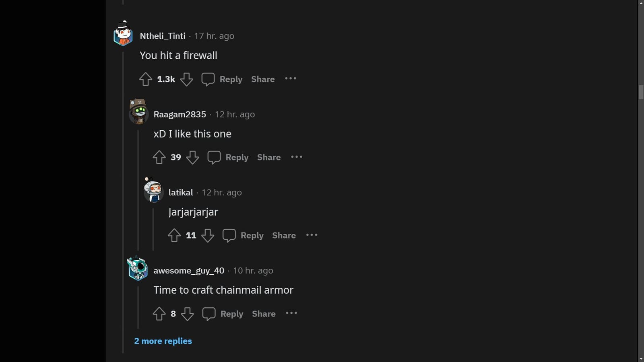644x362 pixels.
Task: Reply to Ntheli_Tinti's firewall comment
Action: pyautogui.click(x=222, y=79)
